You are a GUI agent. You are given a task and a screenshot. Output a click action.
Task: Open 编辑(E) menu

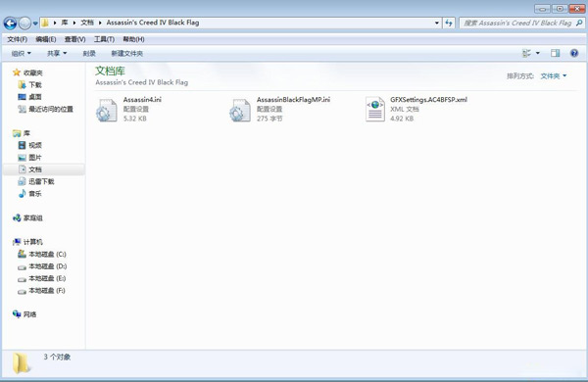point(46,39)
